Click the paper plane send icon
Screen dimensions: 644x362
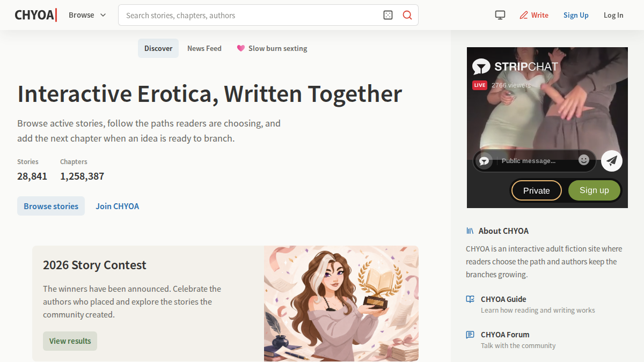[612, 160]
